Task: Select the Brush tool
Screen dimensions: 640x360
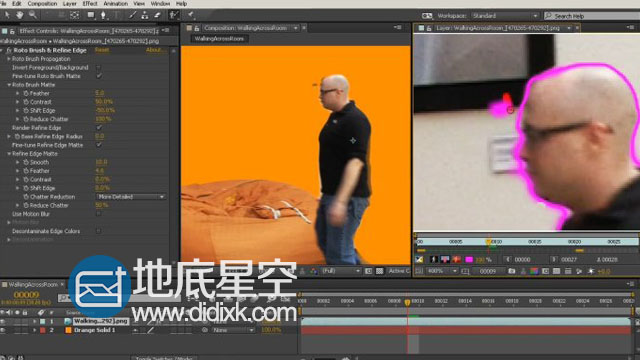Action: (x=132, y=16)
